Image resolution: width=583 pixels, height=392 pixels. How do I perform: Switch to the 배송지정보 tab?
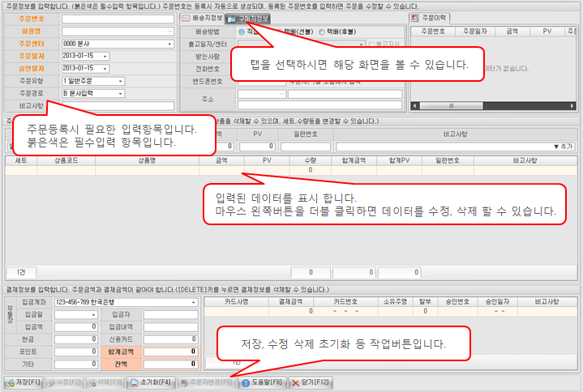point(202,18)
